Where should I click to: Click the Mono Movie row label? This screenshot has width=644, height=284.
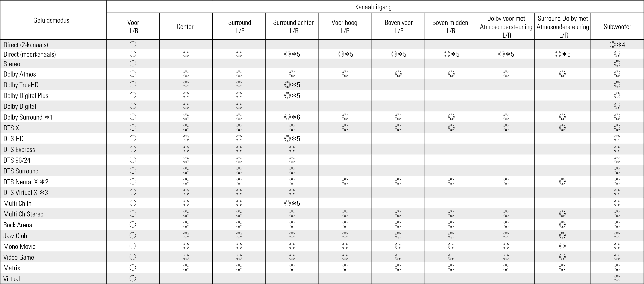click(x=19, y=246)
